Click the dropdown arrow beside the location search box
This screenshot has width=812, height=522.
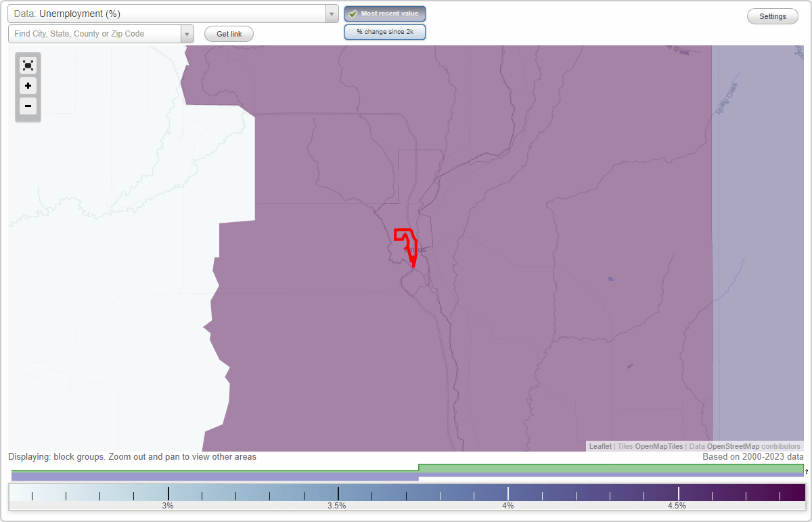tap(187, 33)
